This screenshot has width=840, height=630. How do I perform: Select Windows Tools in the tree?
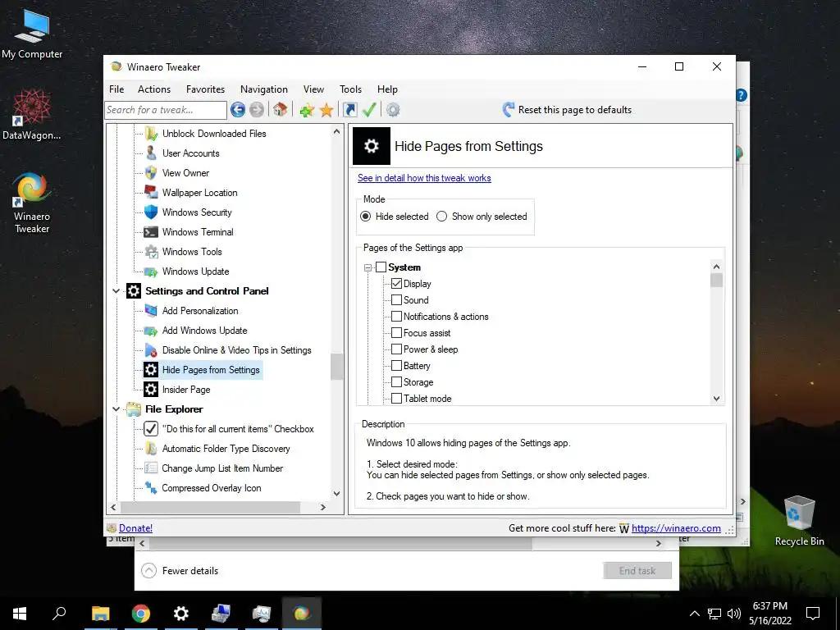192,252
